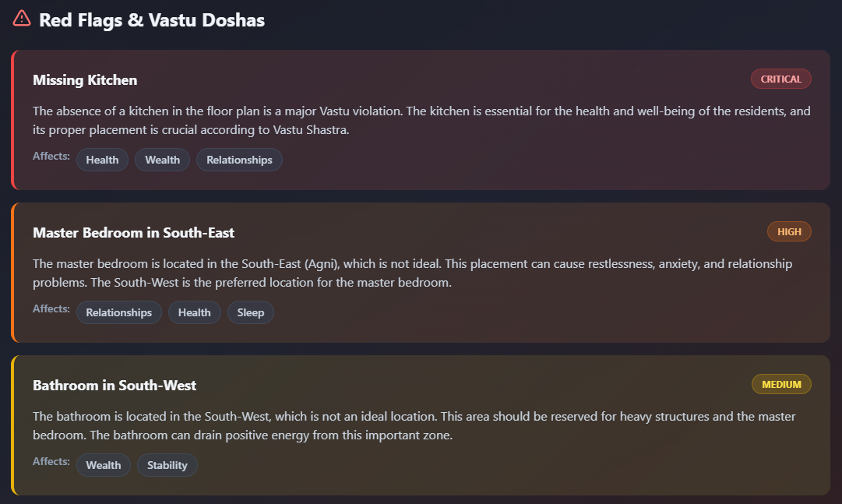Select Relationships tag under Missing Kitchen
842x504 pixels.
click(x=239, y=160)
